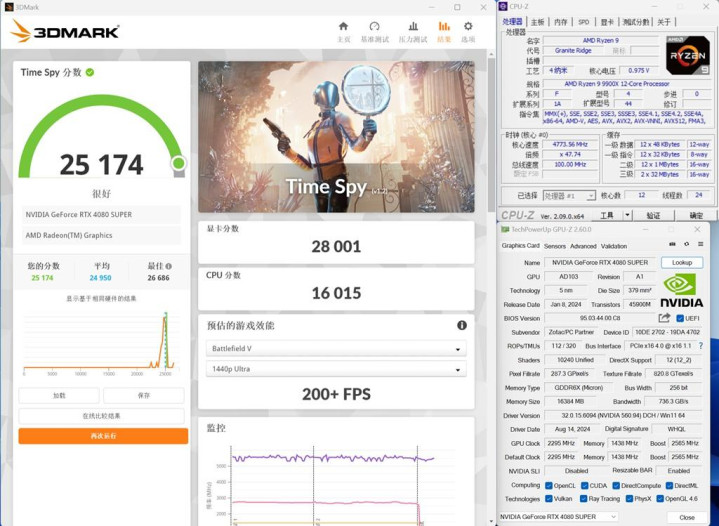This screenshot has height=526, width=719.
Task: Click the Time Spy hero thumbnail image
Action: tap(336, 137)
